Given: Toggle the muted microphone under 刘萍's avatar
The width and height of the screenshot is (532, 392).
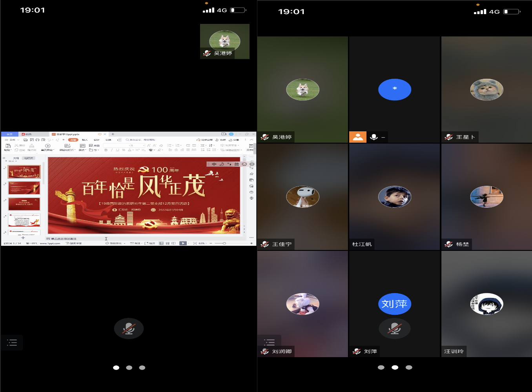Looking at the screenshot, I should (x=394, y=328).
